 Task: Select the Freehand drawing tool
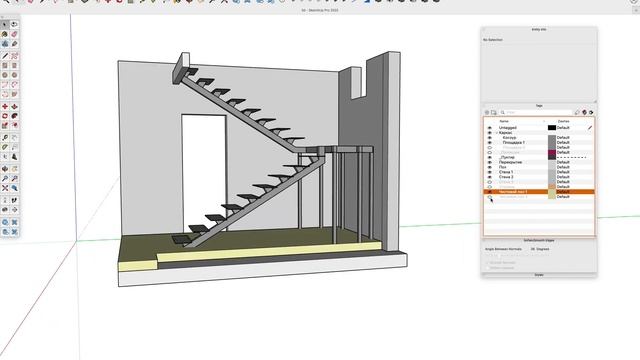(14, 56)
